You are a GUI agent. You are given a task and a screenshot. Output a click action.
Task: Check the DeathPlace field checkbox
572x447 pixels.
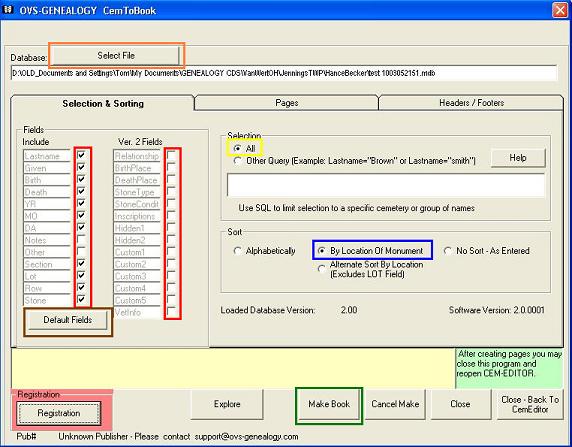pyautogui.click(x=171, y=179)
